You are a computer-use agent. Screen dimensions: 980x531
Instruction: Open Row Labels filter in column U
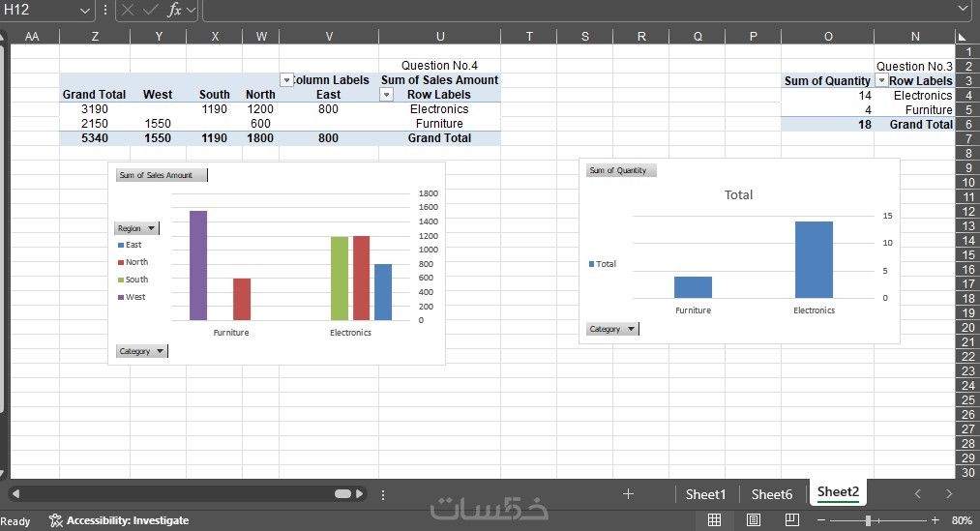tap(386, 95)
